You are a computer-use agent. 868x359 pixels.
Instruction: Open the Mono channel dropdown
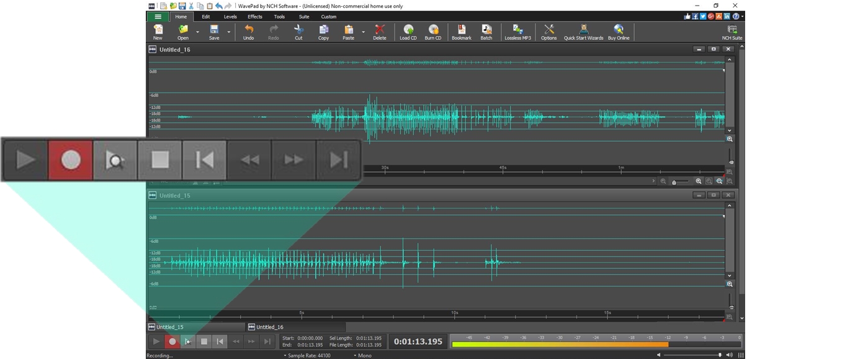(x=363, y=355)
